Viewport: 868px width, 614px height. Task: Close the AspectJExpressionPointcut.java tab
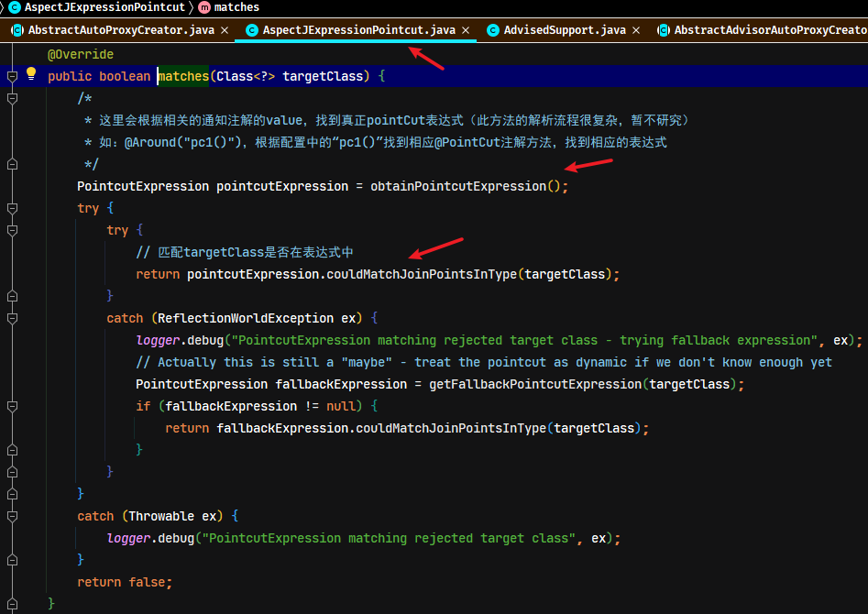point(466,30)
